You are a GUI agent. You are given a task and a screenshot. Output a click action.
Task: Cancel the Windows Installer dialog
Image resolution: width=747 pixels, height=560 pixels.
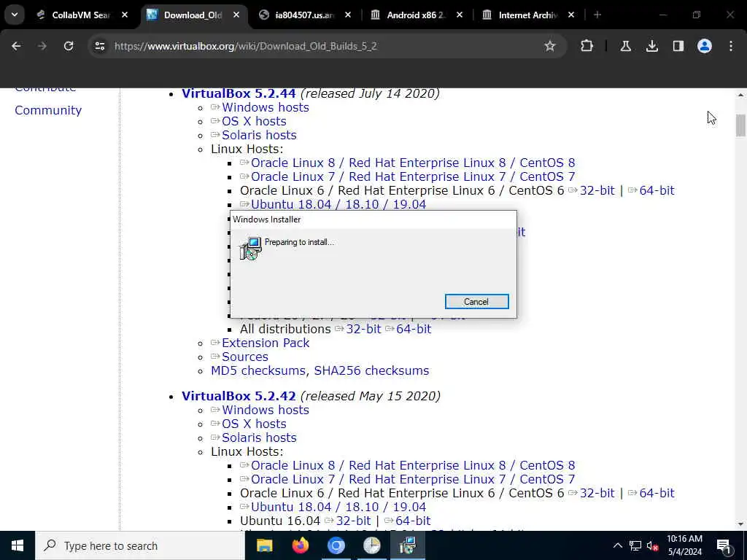click(x=476, y=301)
